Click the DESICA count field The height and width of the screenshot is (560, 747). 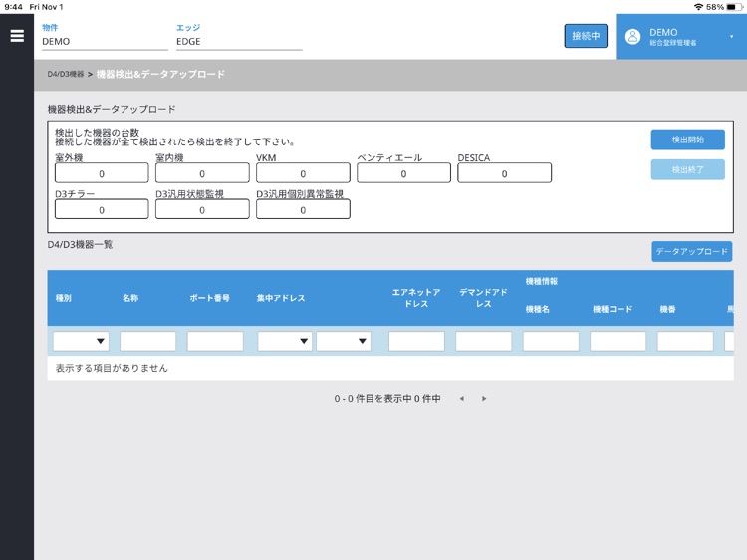click(505, 173)
